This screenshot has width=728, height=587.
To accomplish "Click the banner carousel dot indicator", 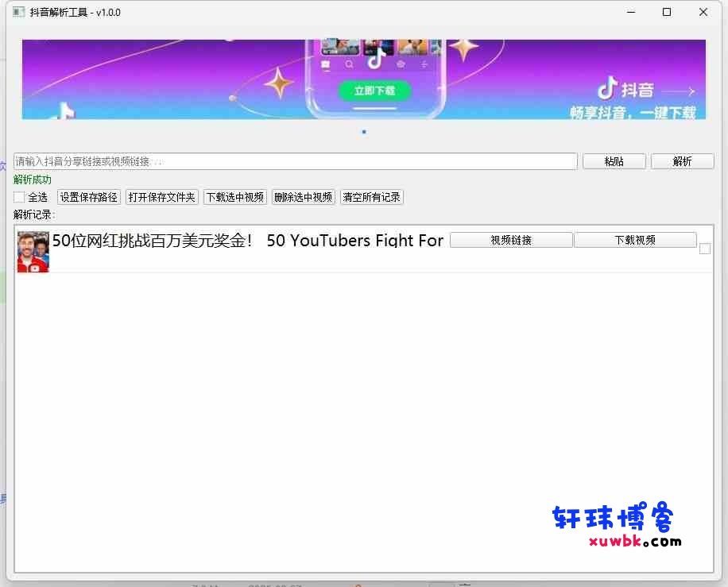I will coord(364,132).
